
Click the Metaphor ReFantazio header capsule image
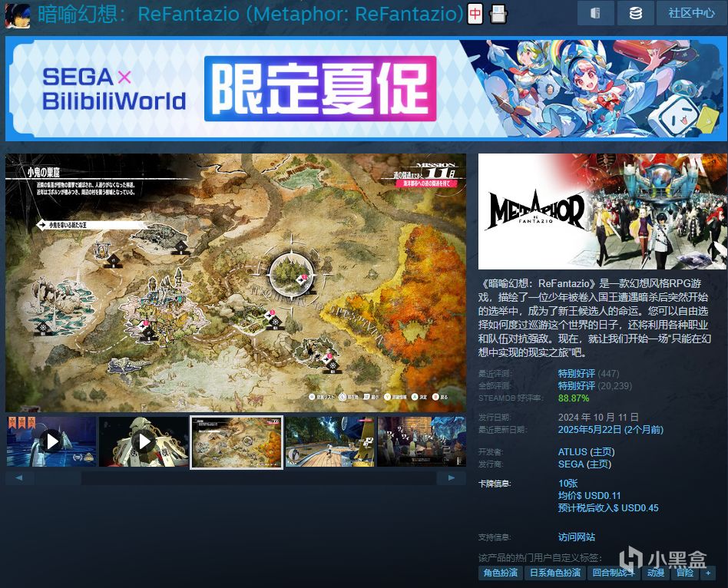pyautogui.click(x=603, y=212)
